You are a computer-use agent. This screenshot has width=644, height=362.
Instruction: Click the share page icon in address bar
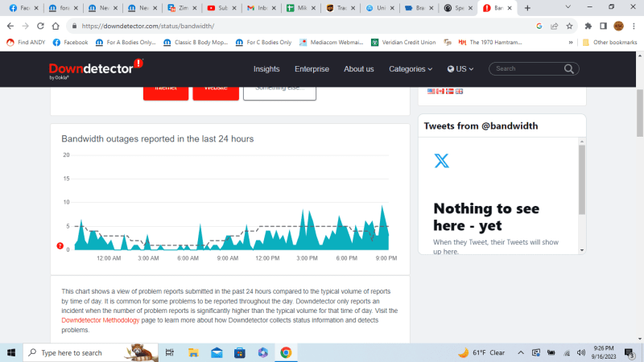pos(554,26)
